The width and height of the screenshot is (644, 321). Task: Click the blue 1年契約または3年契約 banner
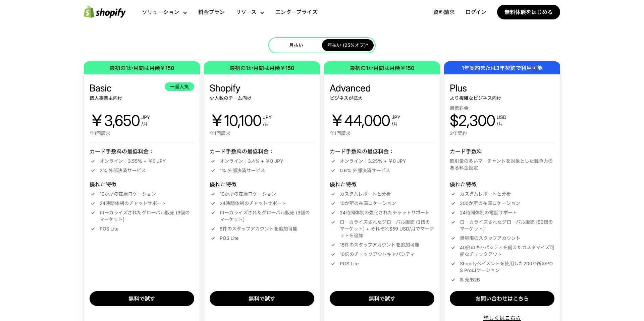coord(502,68)
